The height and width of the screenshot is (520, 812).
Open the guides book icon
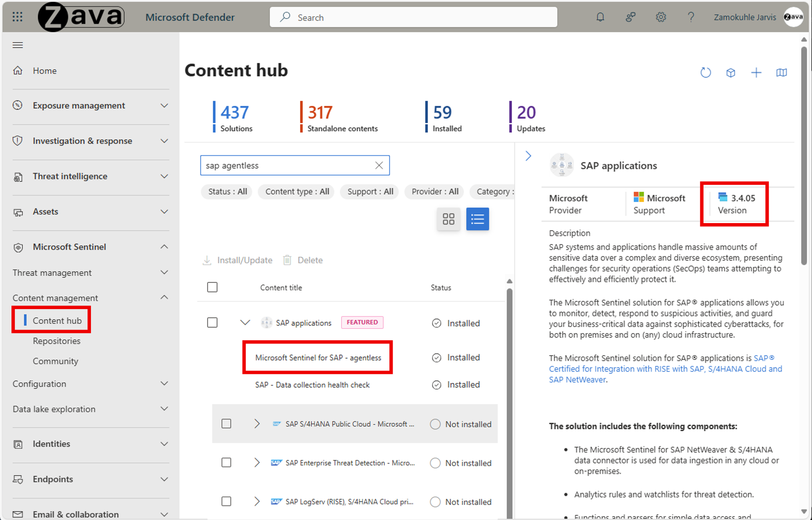(781, 73)
